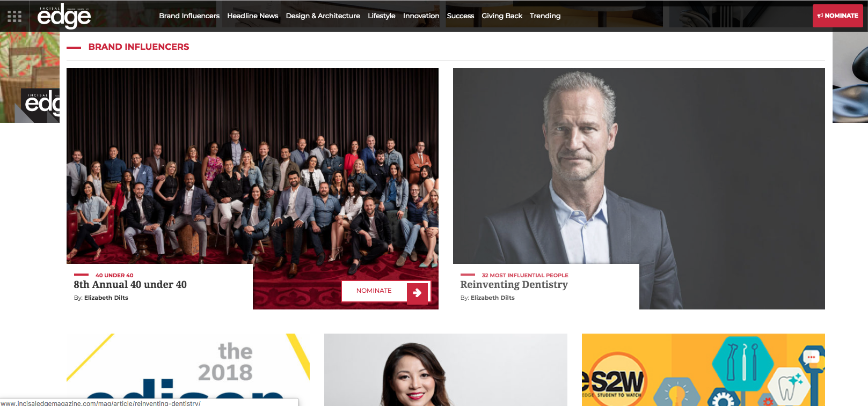Open the 2018 Edison thumbnail
The image size is (868, 406).
click(x=188, y=370)
